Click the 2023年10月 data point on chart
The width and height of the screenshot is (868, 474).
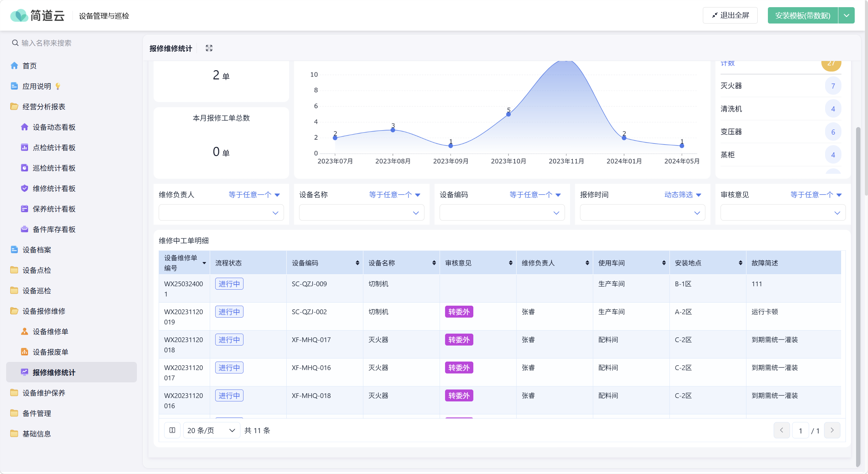coord(508,114)
